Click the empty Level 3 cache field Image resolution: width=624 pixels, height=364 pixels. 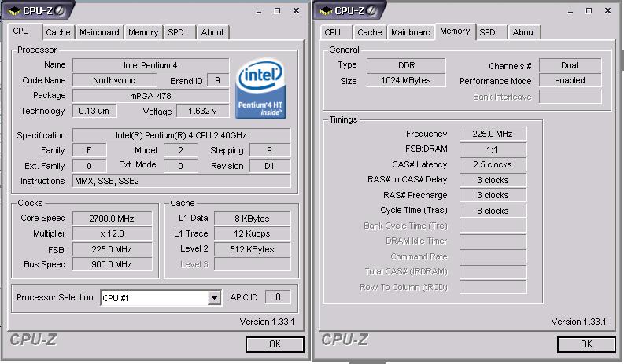coord(253,264)
